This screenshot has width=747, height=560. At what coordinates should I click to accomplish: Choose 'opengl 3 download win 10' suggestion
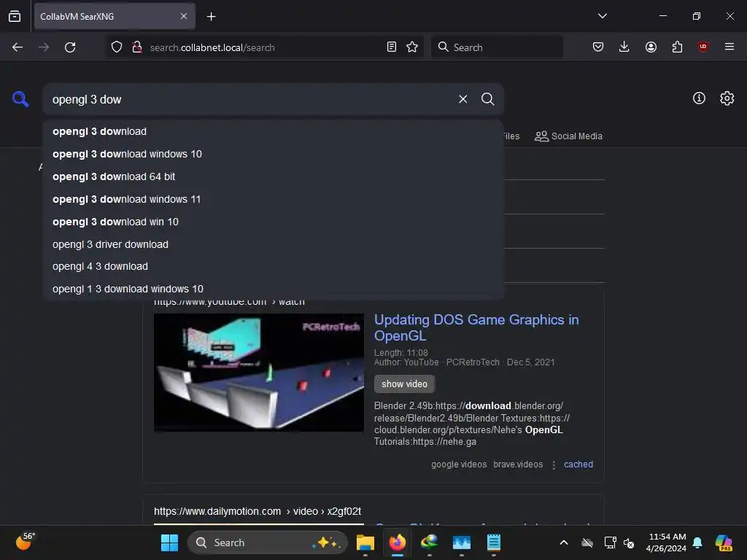coord(274,222)
